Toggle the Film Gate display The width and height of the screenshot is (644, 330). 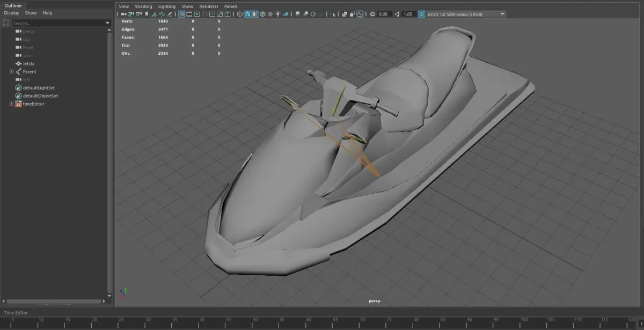(189, 14)
